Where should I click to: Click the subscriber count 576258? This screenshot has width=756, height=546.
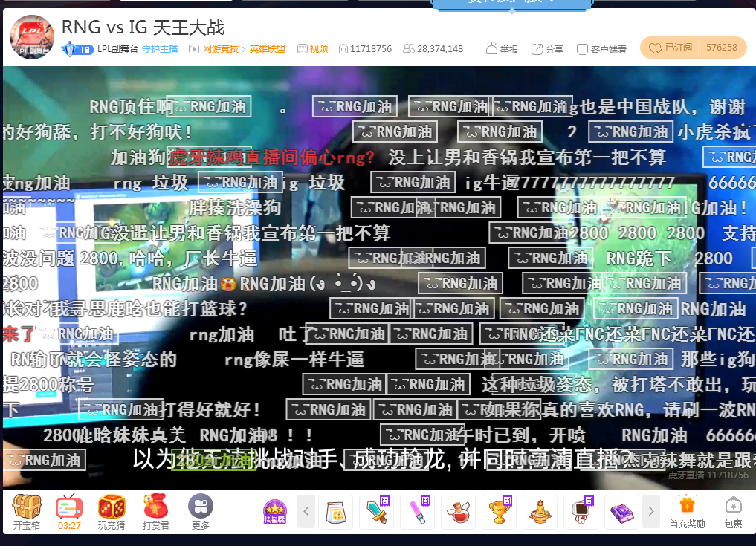coord(723,48)
